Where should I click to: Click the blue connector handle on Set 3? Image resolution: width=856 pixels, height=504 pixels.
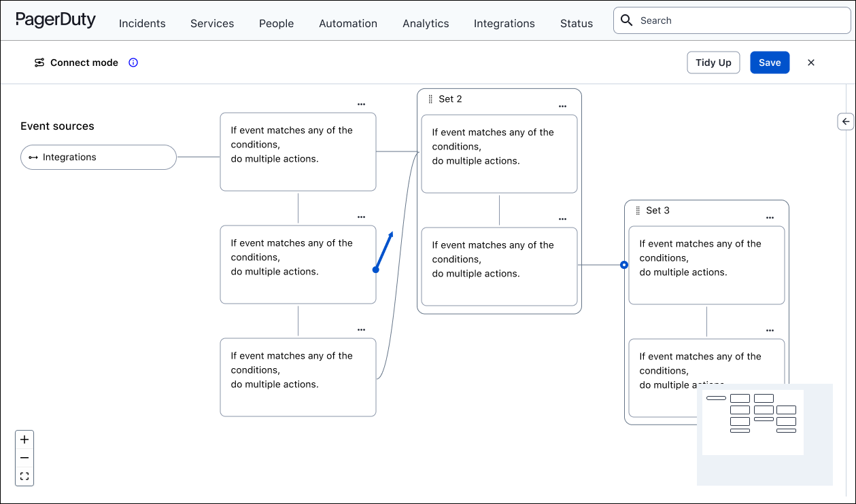click(624, 265)
